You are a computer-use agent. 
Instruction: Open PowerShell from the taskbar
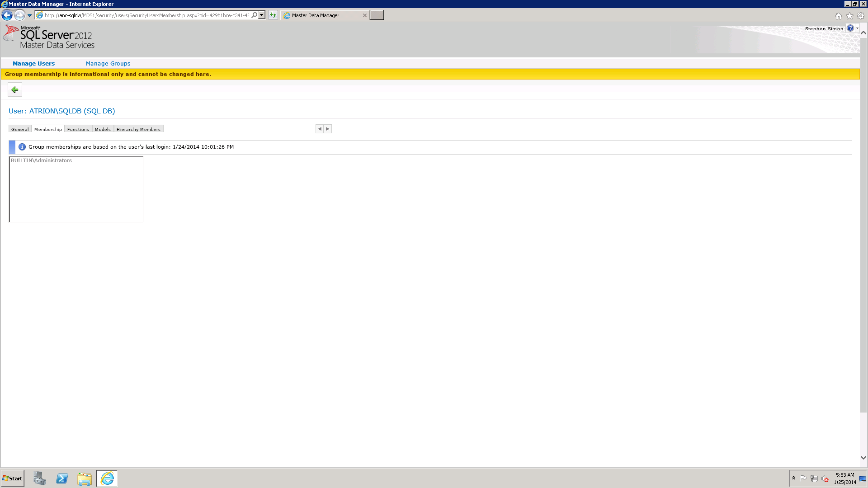coord(62,479)
